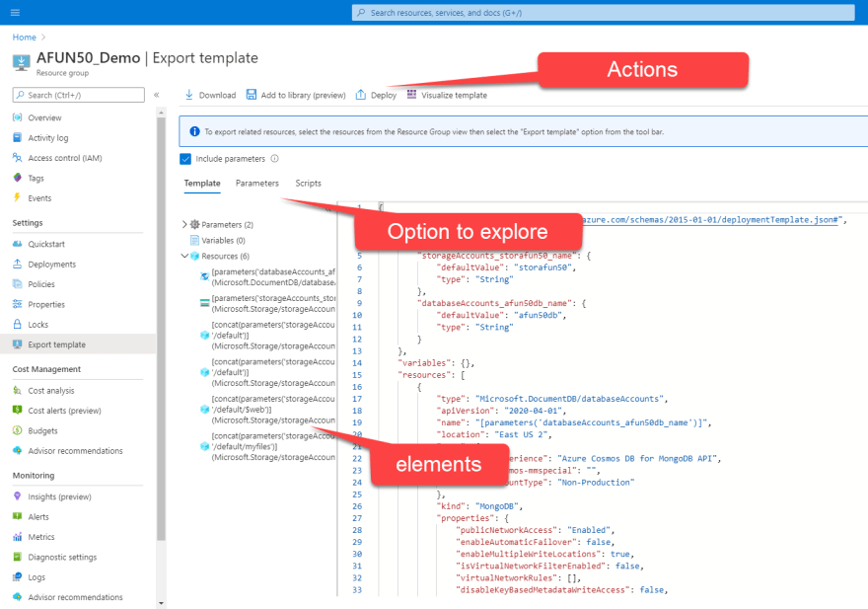Select the '/default/$web' storage resource

pos(273,410)
